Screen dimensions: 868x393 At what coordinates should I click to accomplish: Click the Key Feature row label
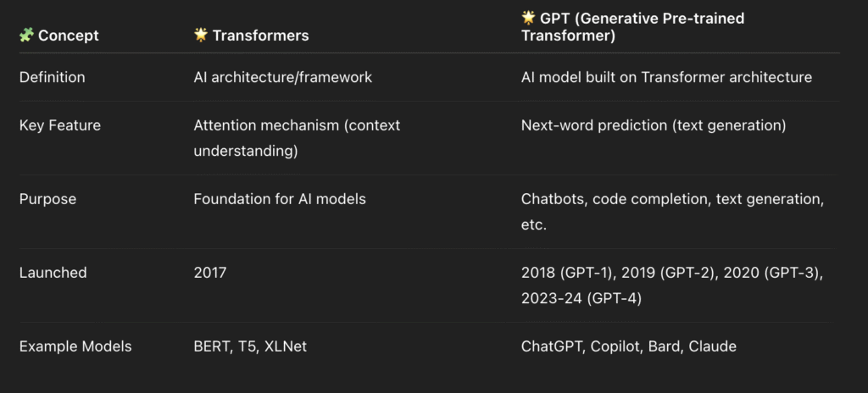point(60,125)
